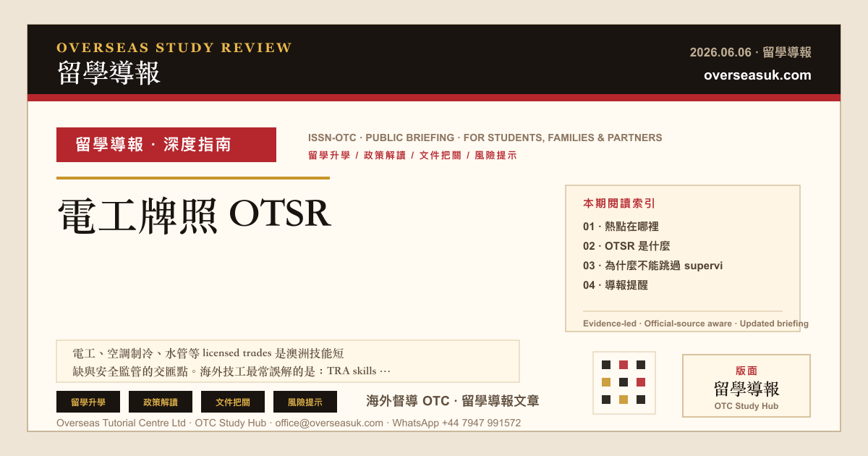Click the office@overseasuk.com footer contact line
Screen dimensions: 868x456
[289, 423]
